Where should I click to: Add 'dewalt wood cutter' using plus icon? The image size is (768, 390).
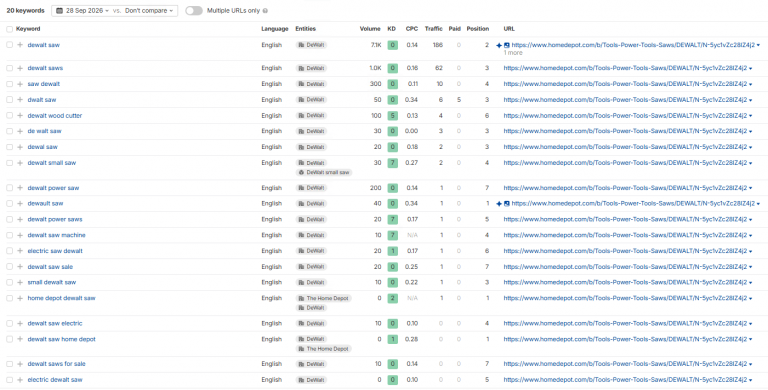(x=20, y=116)
